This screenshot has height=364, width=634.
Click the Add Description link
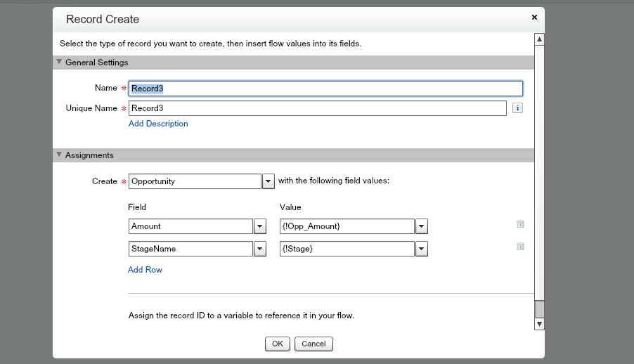pos(158,124)
